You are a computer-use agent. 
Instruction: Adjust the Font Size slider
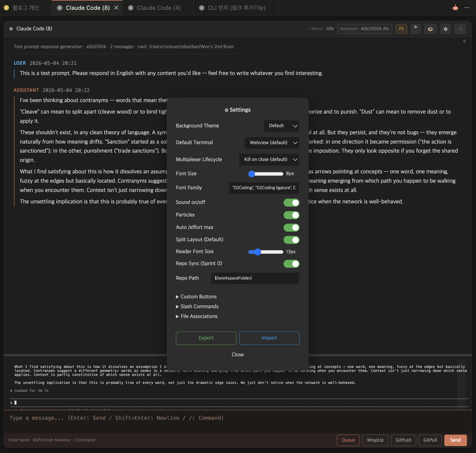coord(266,174)
